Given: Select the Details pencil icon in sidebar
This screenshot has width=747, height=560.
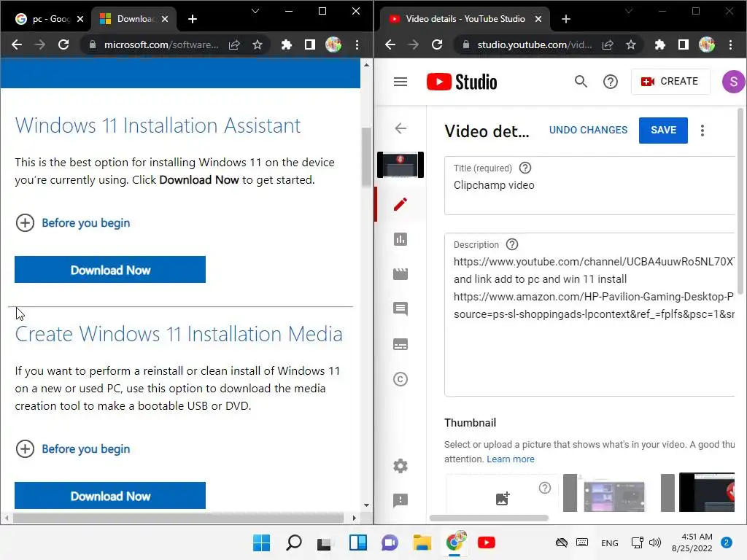Looking at the screenshot, I should coord(400,204).
